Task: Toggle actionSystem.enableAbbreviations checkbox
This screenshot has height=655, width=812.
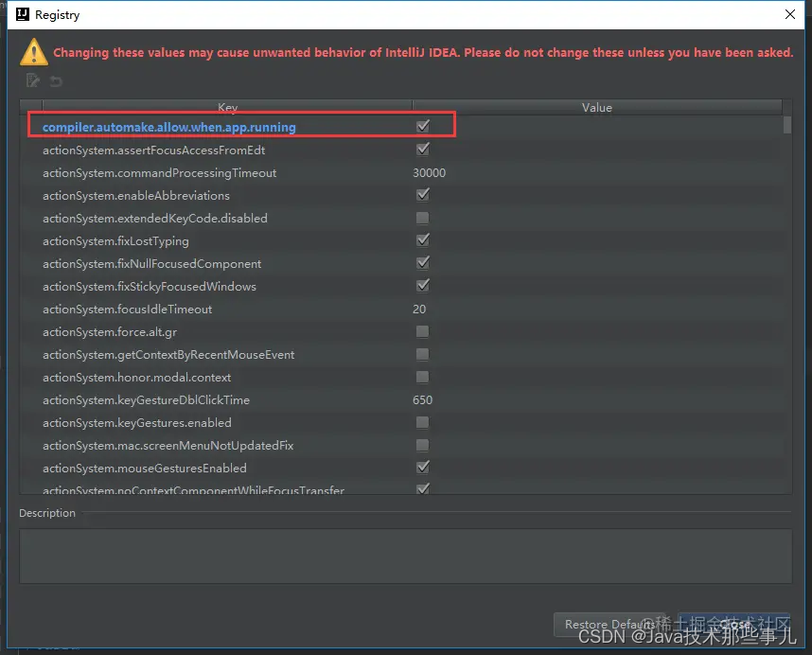Action: click(x=423, y=194)
